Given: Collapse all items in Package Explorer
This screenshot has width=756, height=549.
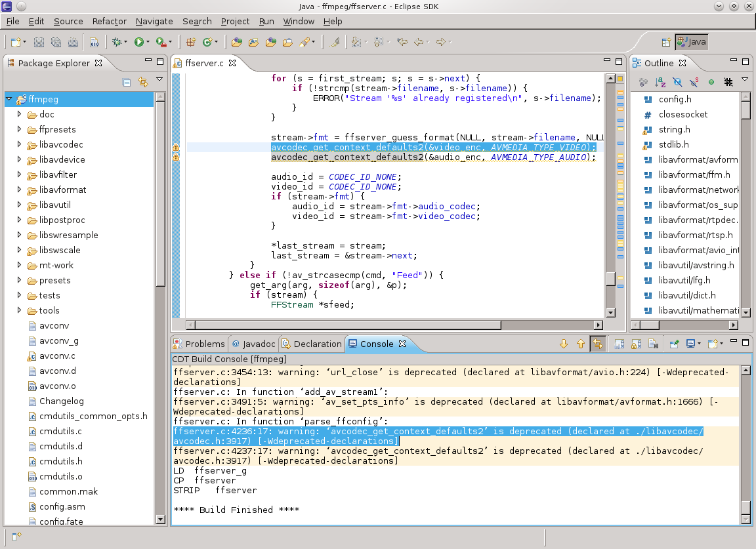Looking at the screenshot, I should pos(126,82).
